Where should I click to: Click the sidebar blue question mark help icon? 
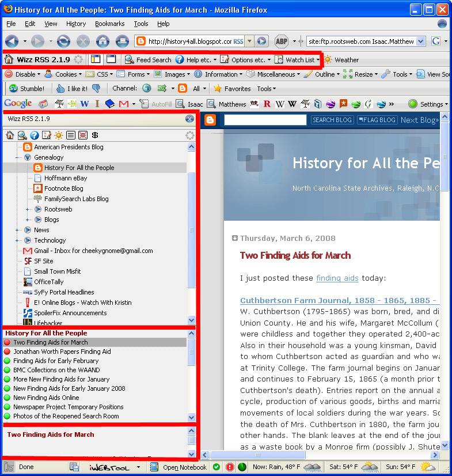pyautogui.click(x=35, y=135)
